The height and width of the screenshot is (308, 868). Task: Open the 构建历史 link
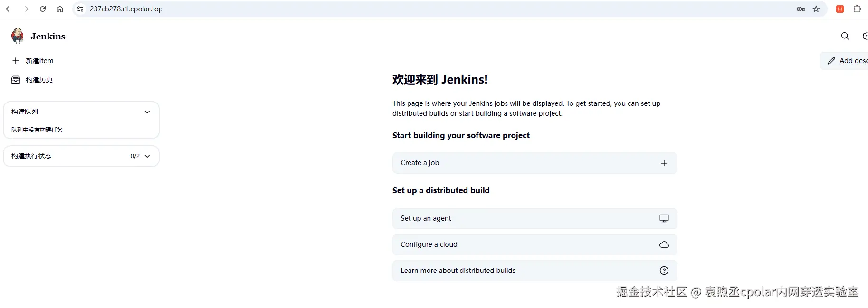pos(39,80)
